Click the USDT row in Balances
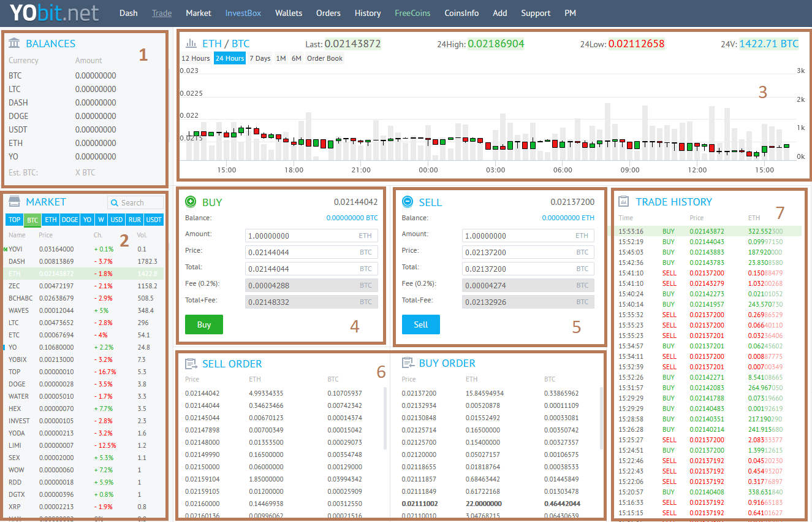 [85, 129]
